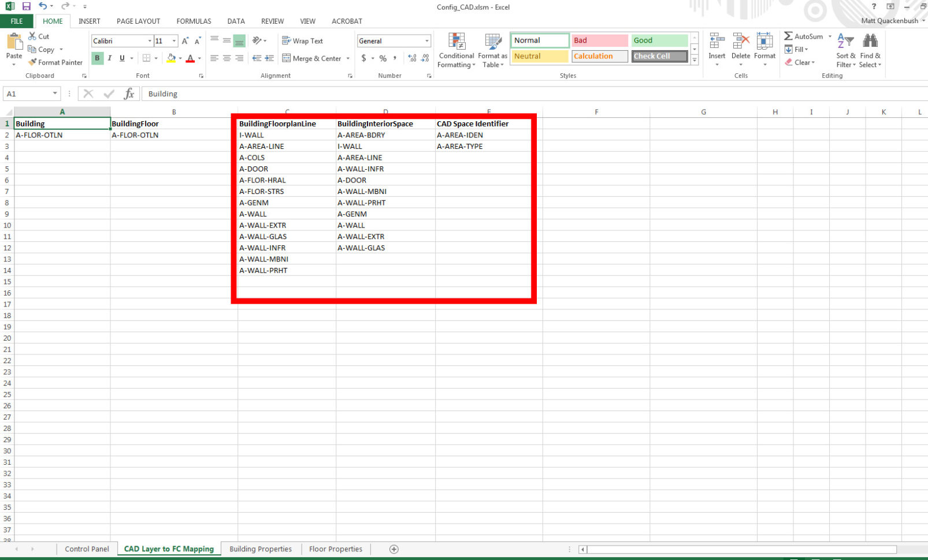
Task: Switch to the FORMULAS ribbon tab
Action: (x=193, y=21)
